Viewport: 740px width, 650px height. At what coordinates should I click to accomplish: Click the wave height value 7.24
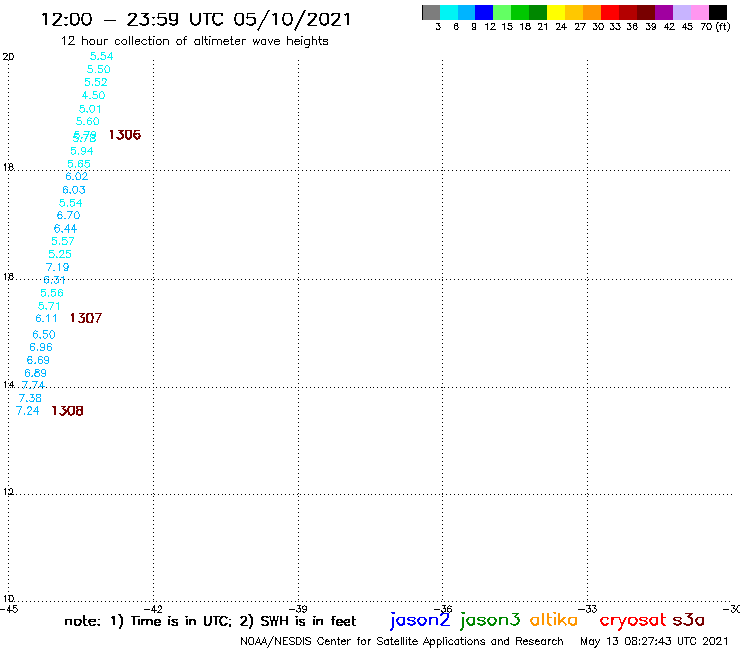[27, 411]
